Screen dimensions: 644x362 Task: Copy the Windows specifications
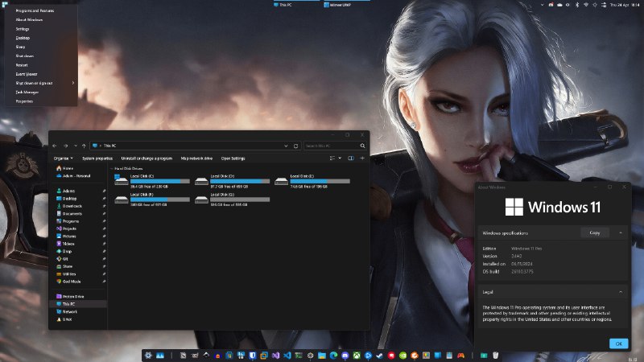pyautogui.click(x=595, y=232)
